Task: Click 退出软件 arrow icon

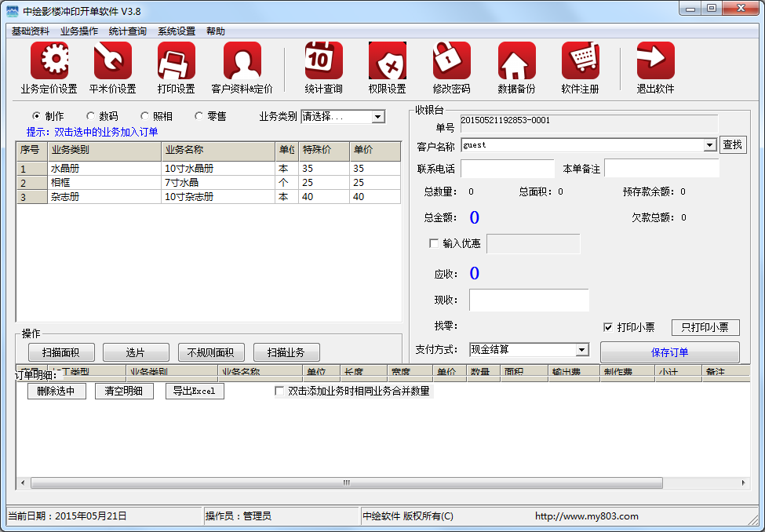Action: point(656,60)
